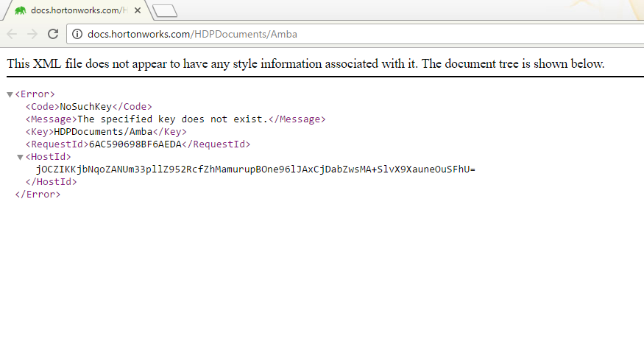Open a new tab with the new tab button
644x339 pixels.
[x=165, y=11]
